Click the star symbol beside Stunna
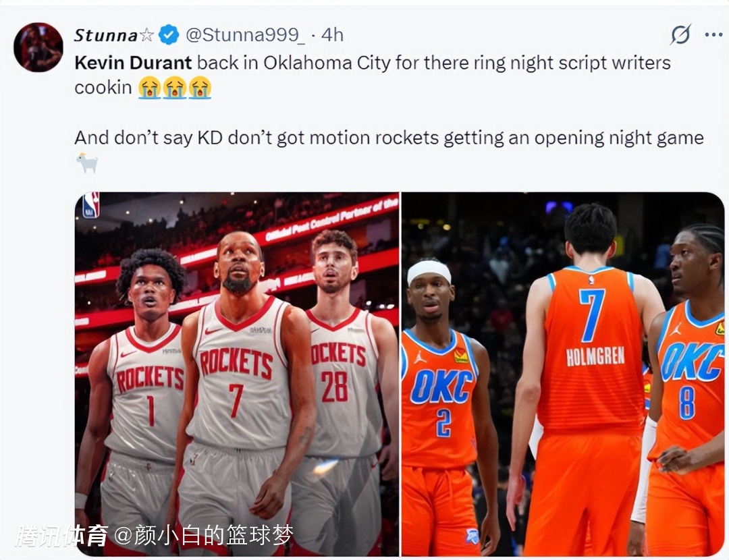The image size is (729, 560). click(x=146, y=35)
